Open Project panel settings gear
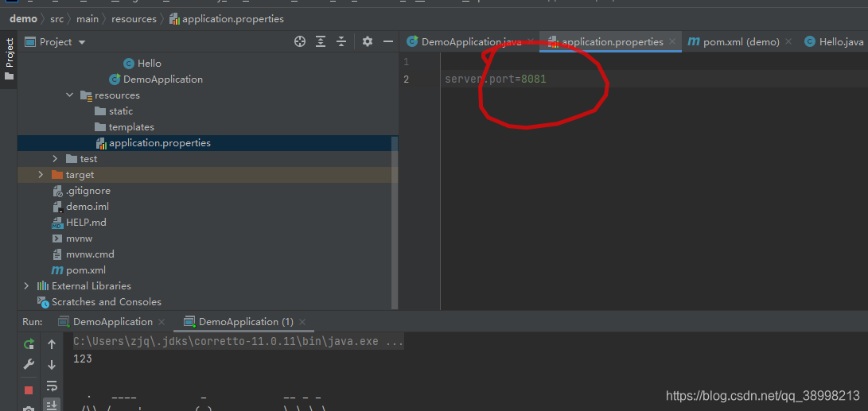 [368, 41]
